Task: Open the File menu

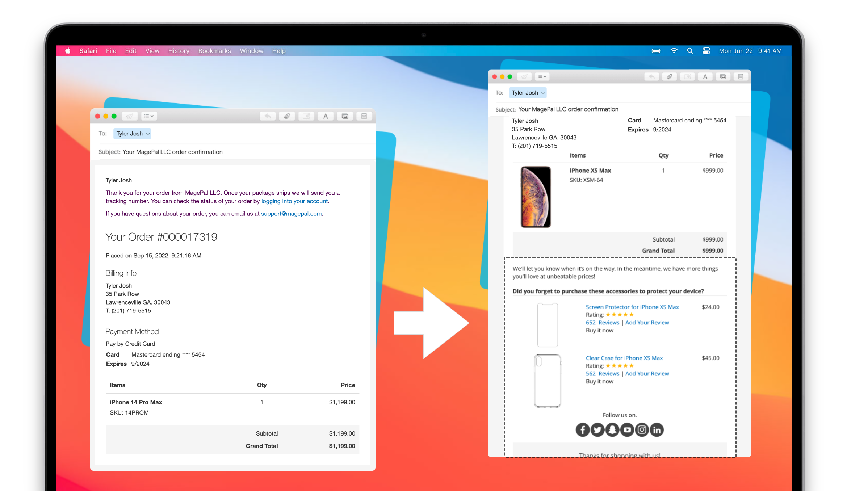Action: [x=111, y=51]
